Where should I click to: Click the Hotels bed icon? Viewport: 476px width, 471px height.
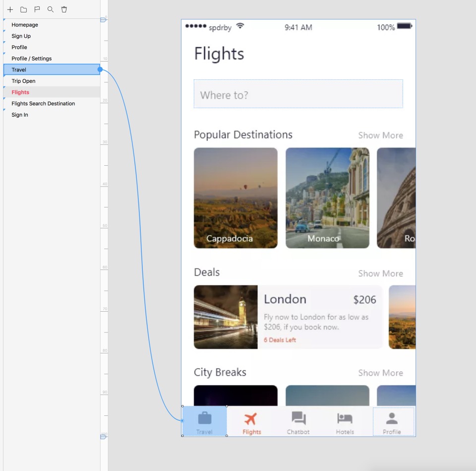[x=345, y=418]
